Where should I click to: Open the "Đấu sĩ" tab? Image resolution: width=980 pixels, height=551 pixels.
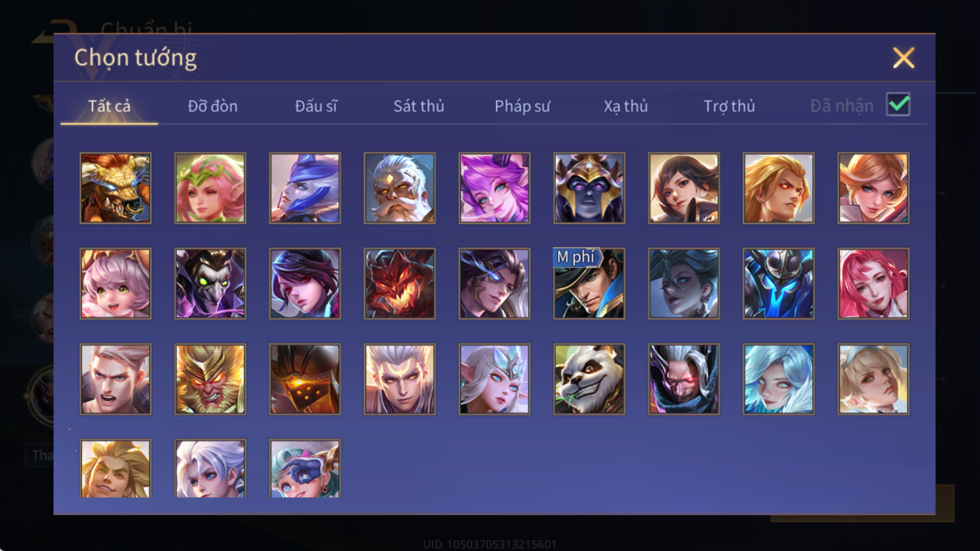(x=316, y=106)
